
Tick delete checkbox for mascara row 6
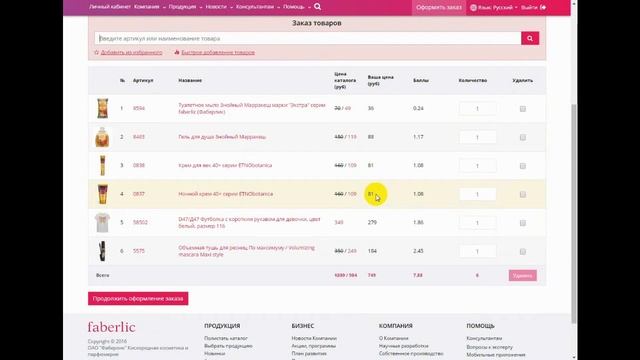point(522,252)
